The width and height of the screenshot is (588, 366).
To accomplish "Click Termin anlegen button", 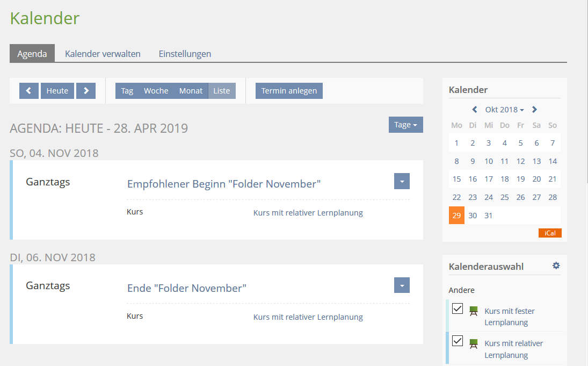I will coord(289,91).
